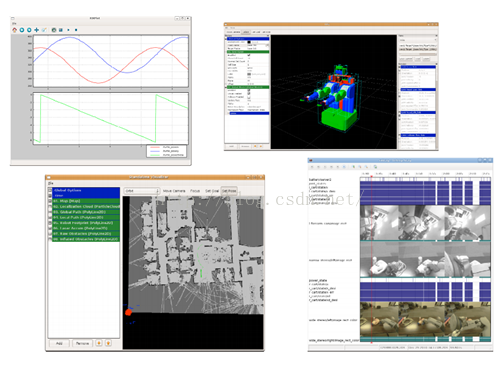Click the Set Goal tool button
The width and height of the screenshot is (500, 377).
coord(212,191)
